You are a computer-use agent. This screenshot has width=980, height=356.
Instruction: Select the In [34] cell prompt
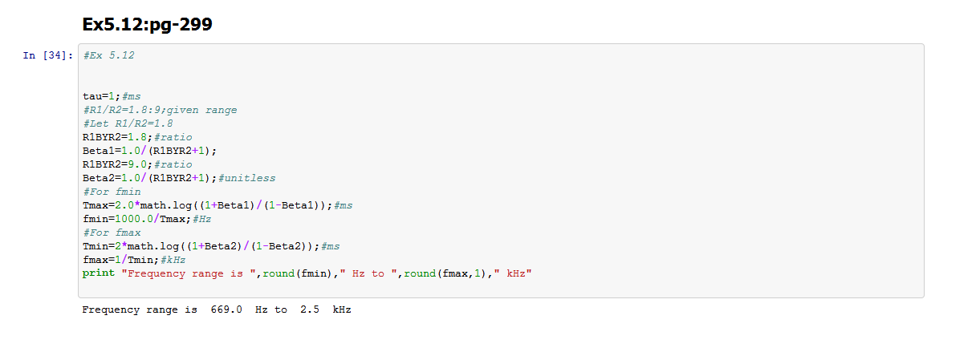click(x=48, y=56)
